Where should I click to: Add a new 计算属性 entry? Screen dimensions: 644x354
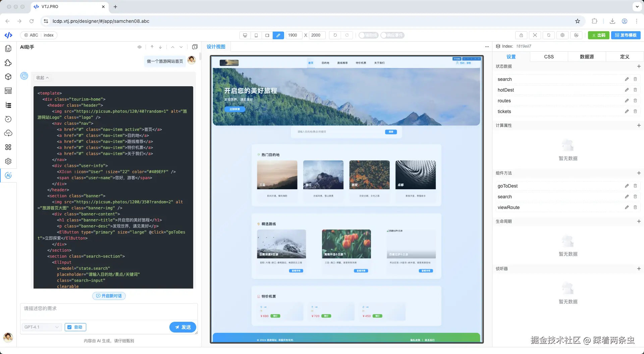[639, 125]
